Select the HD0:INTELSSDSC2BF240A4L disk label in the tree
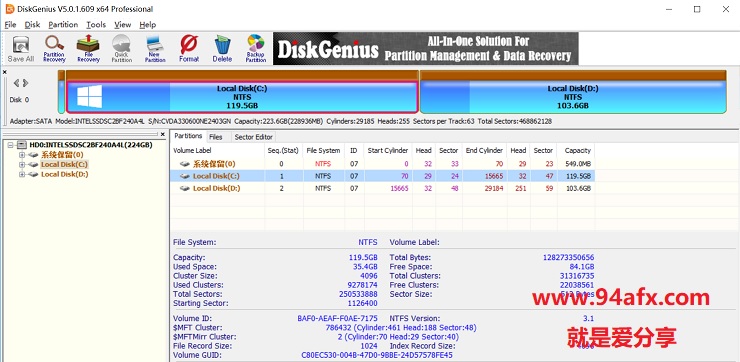This screenshot has width=740, height=362. click(91, 145)
